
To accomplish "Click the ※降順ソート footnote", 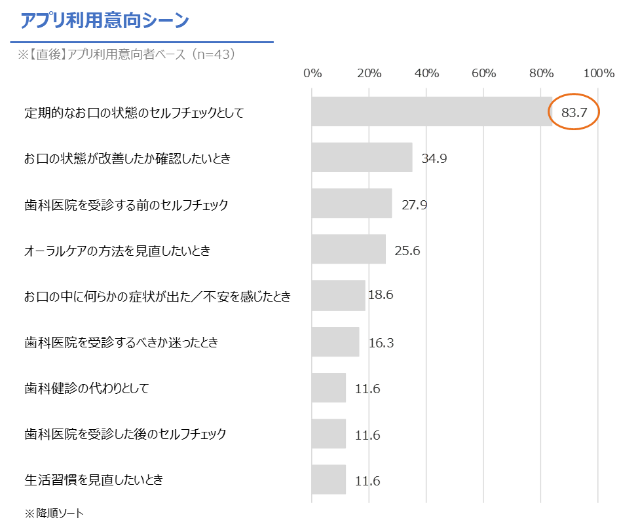I will 54,513.
